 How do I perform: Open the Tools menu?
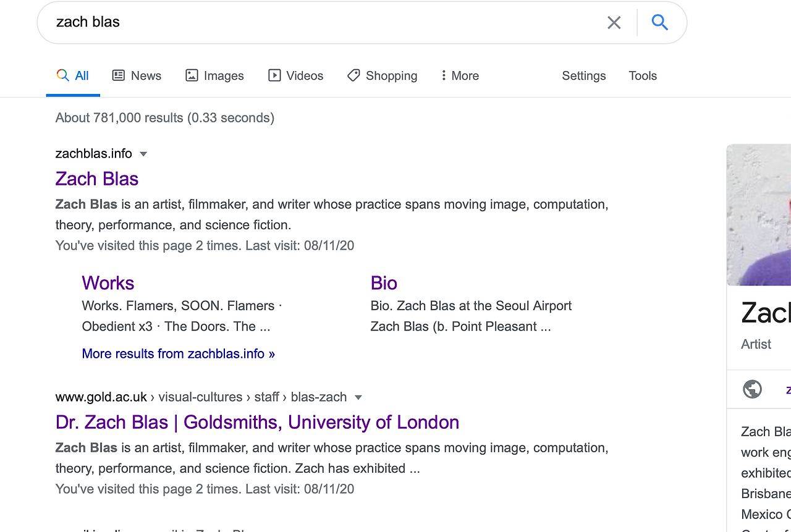[643, 76]
